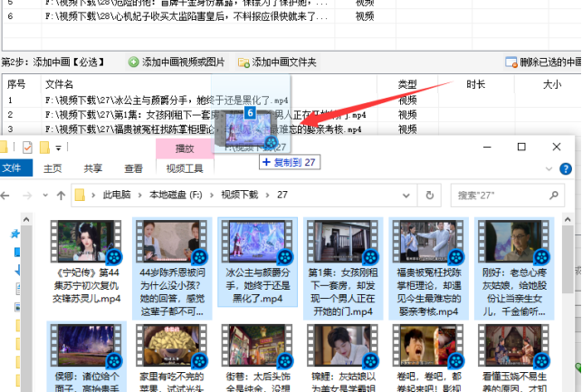
Task: Click the quick access star in navigation pane
Action: tap(15, 234)
